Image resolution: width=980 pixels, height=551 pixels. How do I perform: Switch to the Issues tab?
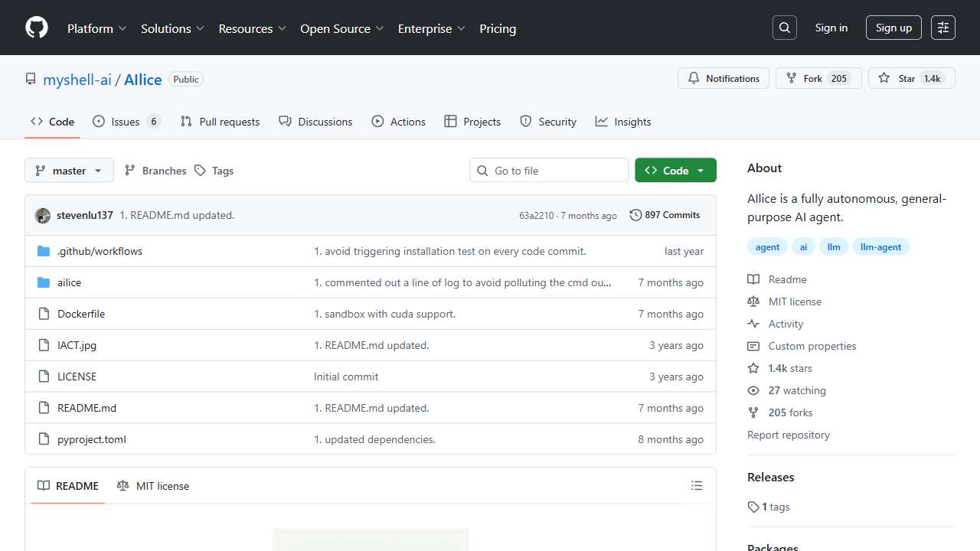click(126, 122)
